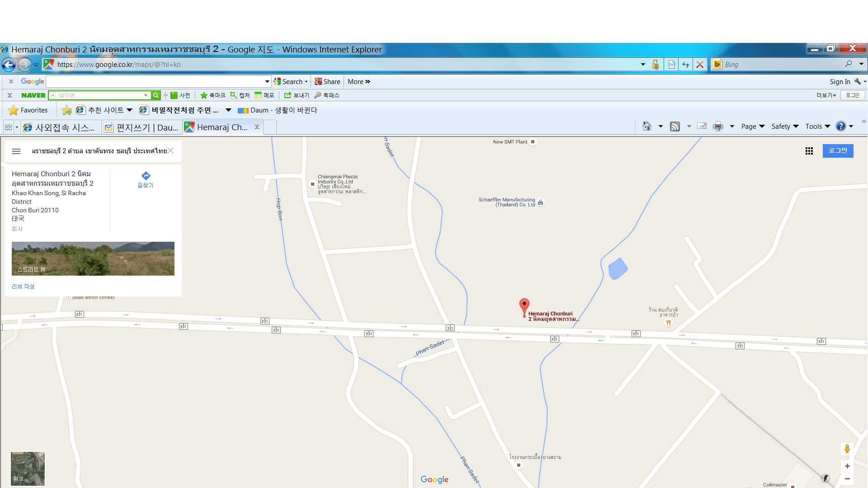The height and width of the screenshot is (488, 868).
Task: Click the Schaeffler Manufacturing map marker
Action: 540,202
